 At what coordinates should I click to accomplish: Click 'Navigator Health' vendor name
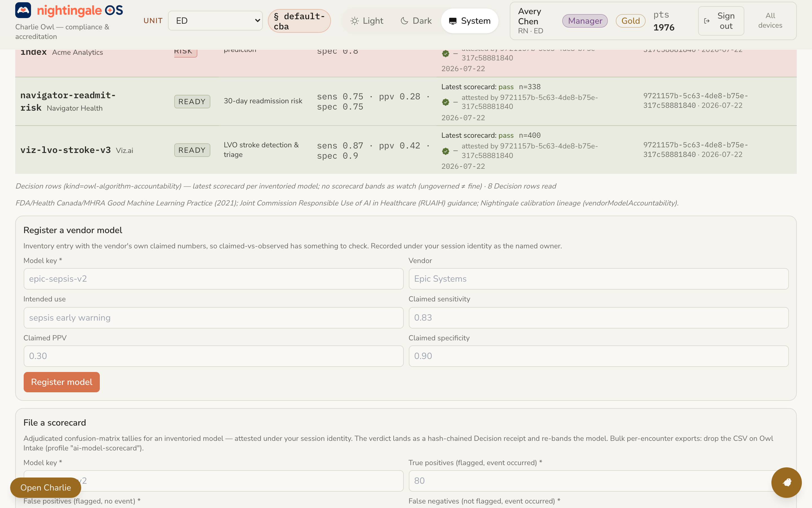(74, 108)
